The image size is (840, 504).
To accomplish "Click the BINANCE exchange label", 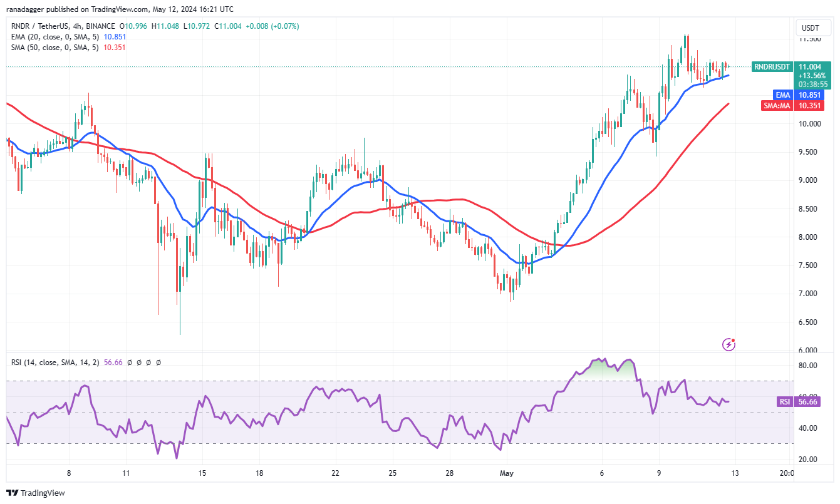I will (101, 26).
